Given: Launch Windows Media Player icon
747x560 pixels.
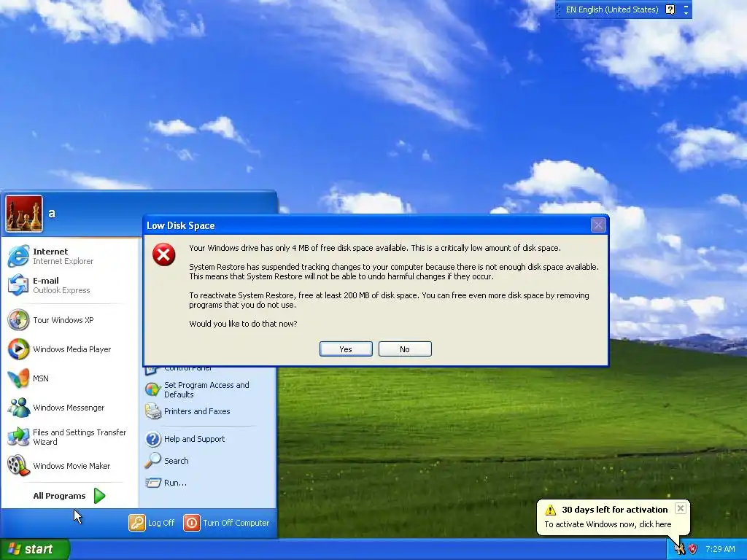Looking at the screenshot, I should pyautogui.click(x=18, y=349).
